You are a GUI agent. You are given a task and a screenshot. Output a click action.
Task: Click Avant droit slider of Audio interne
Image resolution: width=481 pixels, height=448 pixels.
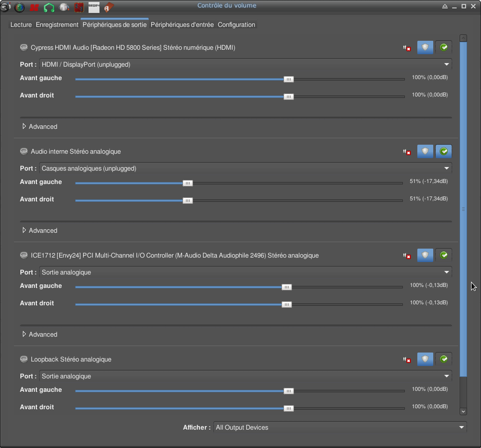pyautogui.click(x=239, y=200)
